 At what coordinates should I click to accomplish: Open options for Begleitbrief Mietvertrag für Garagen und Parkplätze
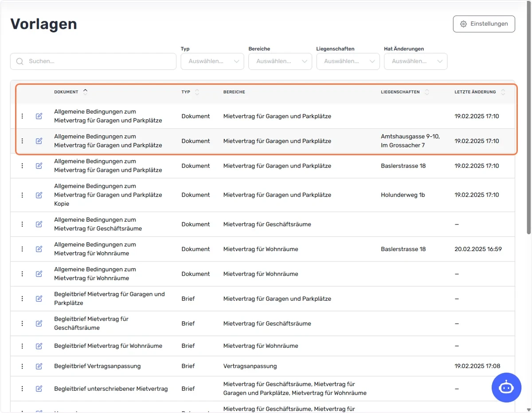[x=22, y=299]
